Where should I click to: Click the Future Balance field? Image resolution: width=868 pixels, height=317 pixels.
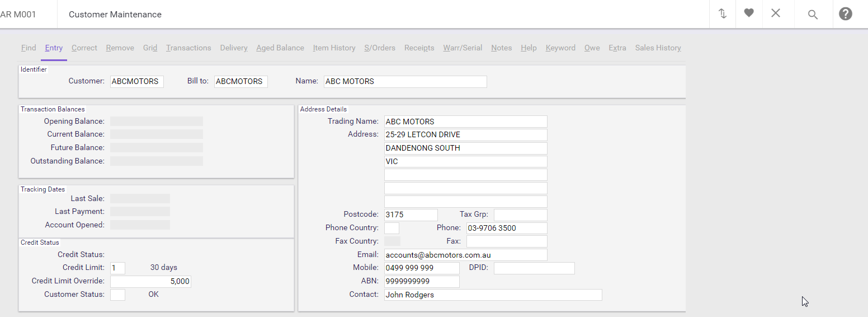click(x=157, y=148)
